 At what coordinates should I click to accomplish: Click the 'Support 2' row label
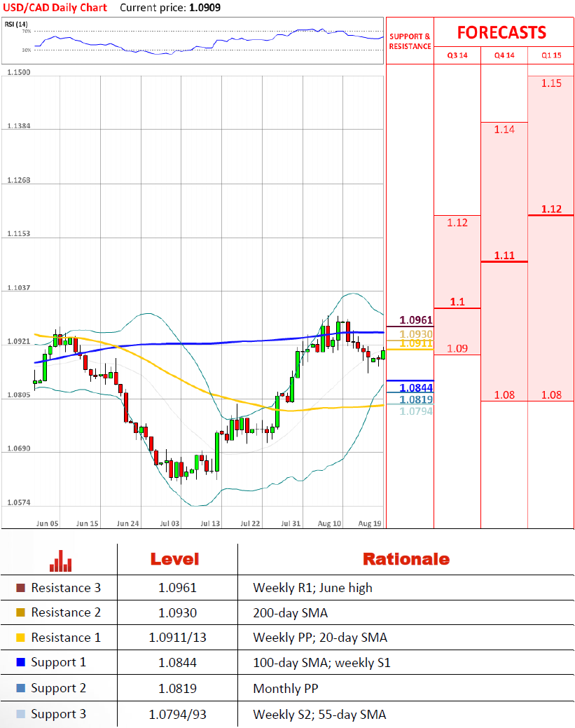(x=58, y=689)
